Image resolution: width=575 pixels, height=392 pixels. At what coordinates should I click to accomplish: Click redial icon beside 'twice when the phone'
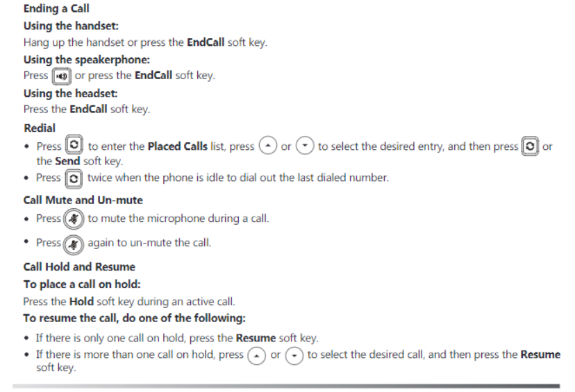(x=74, y=179)
